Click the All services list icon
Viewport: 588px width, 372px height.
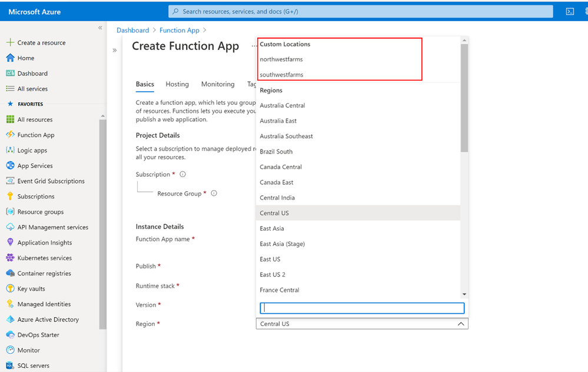pyautogui.click(x=10, y=88)
